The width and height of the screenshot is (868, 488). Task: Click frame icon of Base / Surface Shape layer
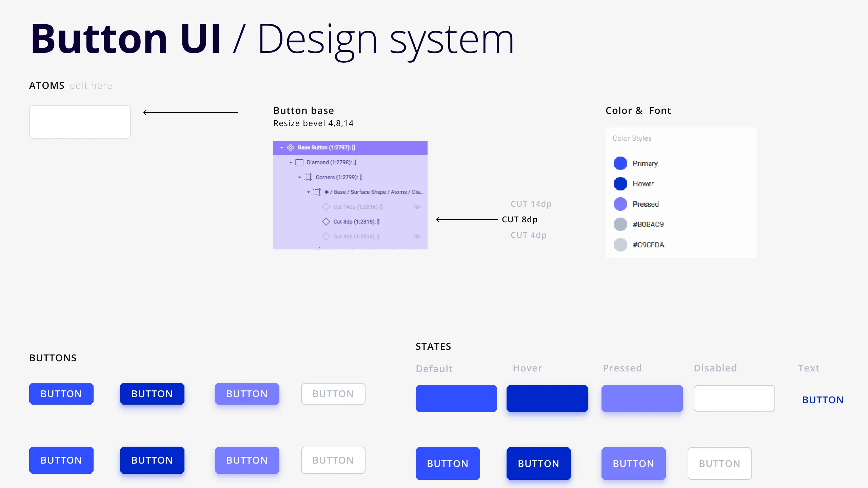(x=317, y=192)
